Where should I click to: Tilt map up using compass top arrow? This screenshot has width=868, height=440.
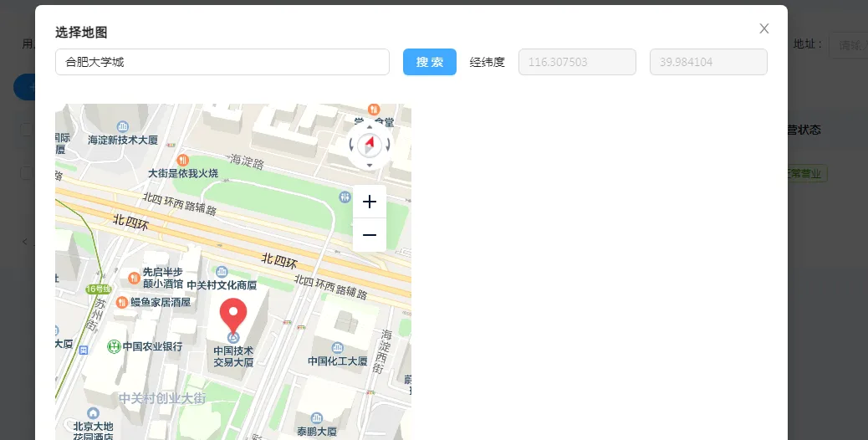click(x=370, y=127)
